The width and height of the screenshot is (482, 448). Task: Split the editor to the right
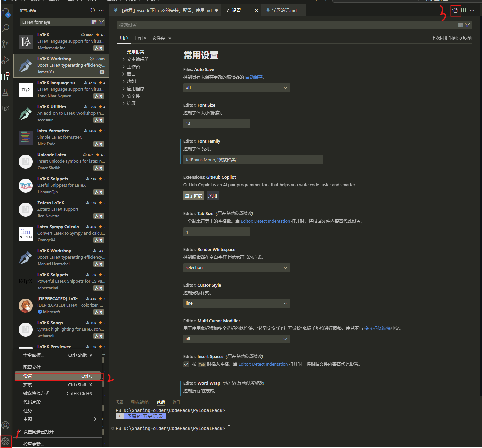pyautogui.click(x=464, y=10)
